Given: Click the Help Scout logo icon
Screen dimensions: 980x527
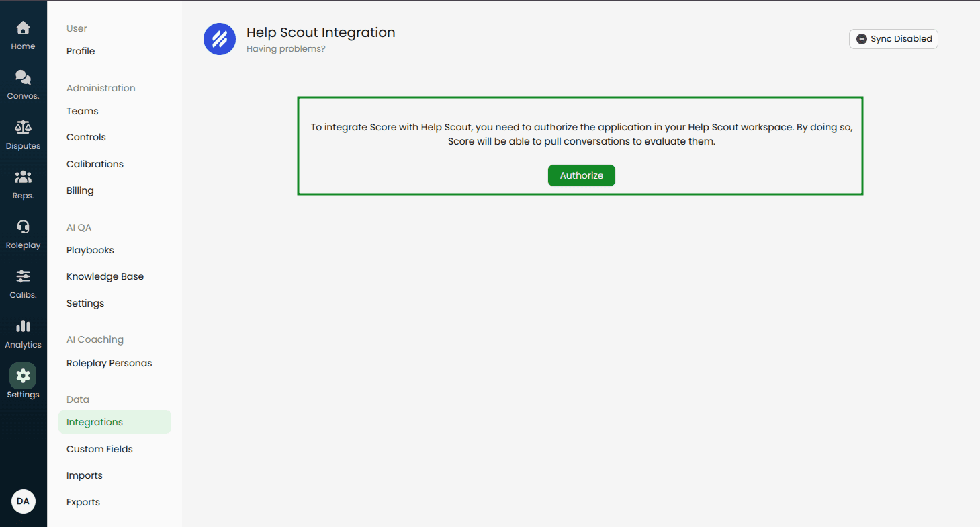Looking at the screenshot, I should (220, 39).
